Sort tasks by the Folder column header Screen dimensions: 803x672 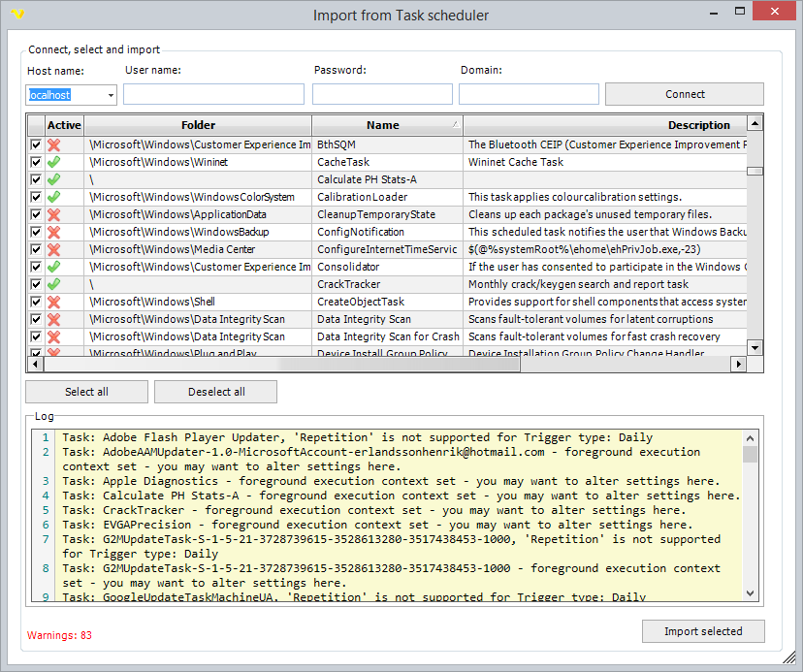pos(198,125)
